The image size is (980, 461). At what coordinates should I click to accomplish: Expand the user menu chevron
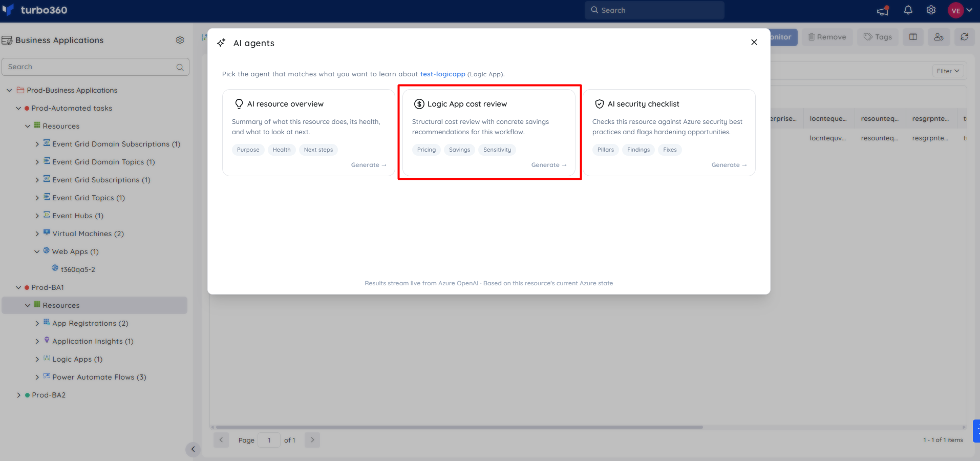click(969, 10)
